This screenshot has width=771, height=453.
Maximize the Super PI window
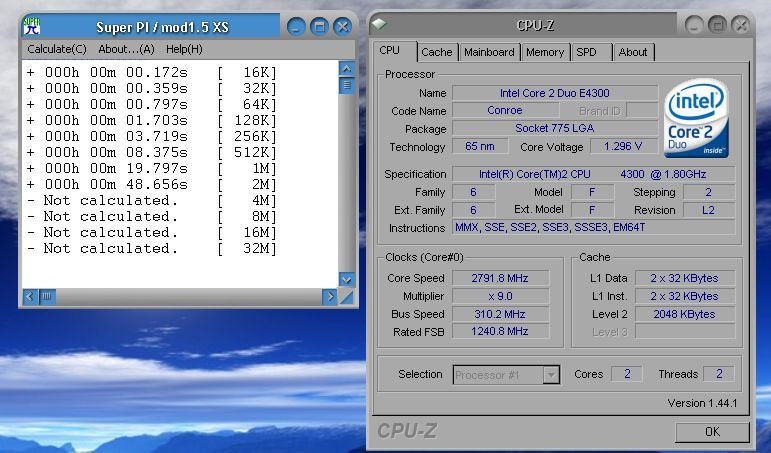[x=319, y=27]
